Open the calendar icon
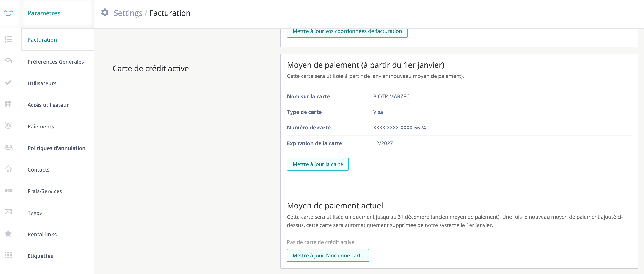 point(8,104)
